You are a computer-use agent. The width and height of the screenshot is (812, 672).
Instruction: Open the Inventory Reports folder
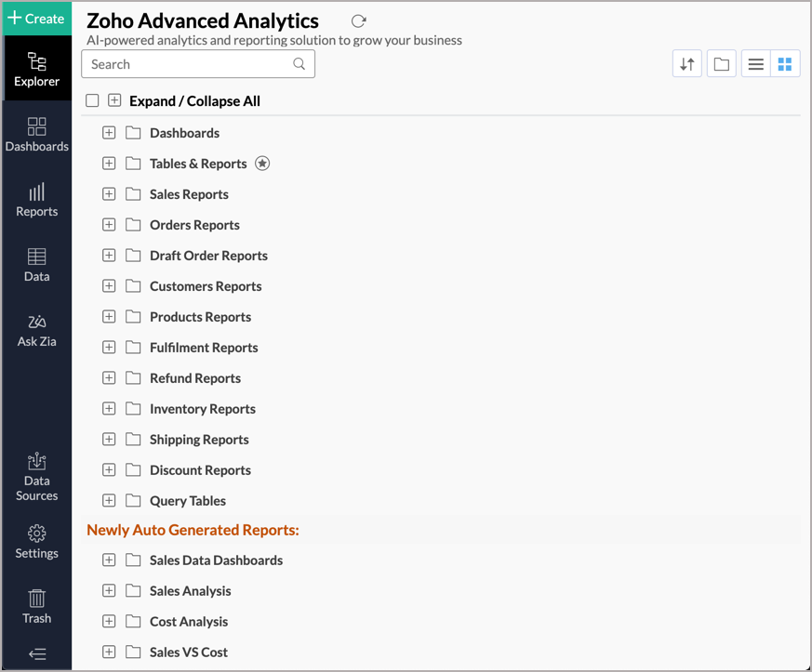(x=202, y=409)
